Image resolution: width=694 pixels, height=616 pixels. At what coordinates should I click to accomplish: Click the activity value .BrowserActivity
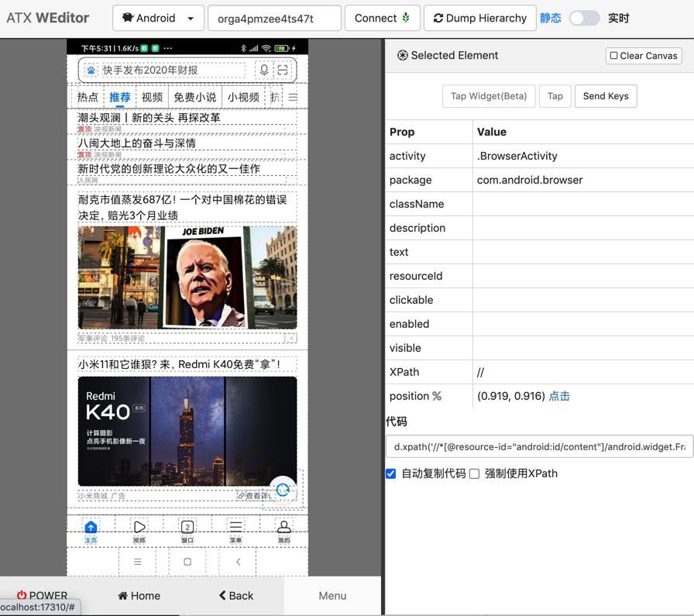[x=517, y=156]
